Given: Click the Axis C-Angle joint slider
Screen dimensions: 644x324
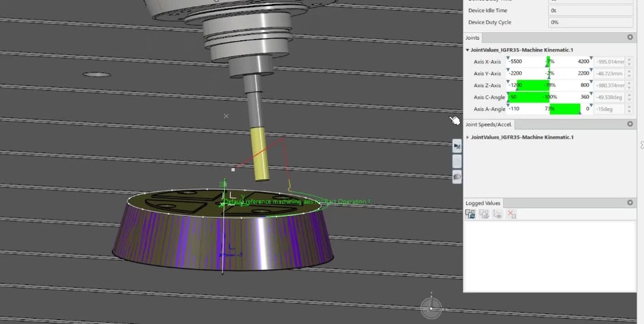Looking at the screenshot, I should click(549, 97).
